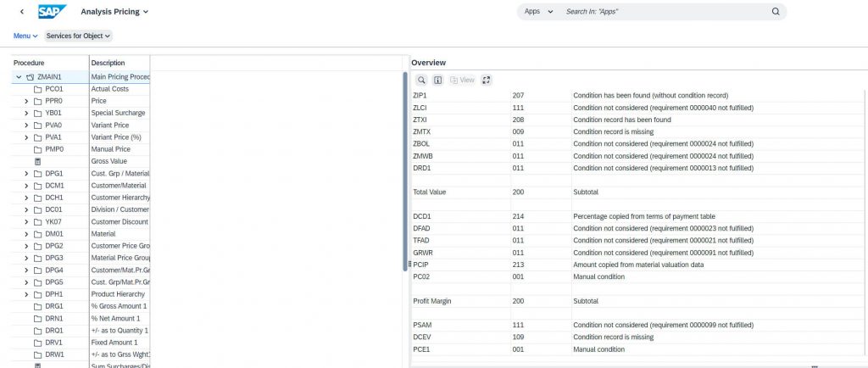Select the ZIP1 row in Overview
Viewport: 868px width, 368px height.
point(639,96)
